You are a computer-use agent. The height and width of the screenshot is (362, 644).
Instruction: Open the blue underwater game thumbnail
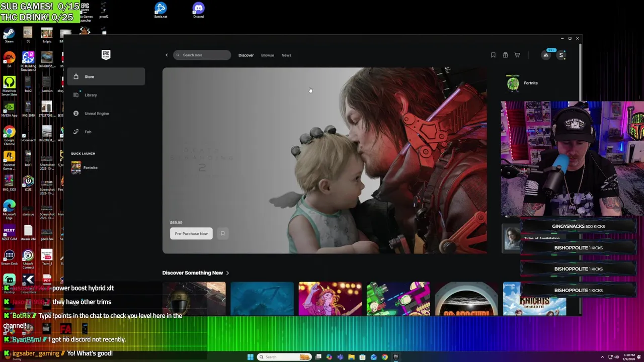tap(262, 299)
